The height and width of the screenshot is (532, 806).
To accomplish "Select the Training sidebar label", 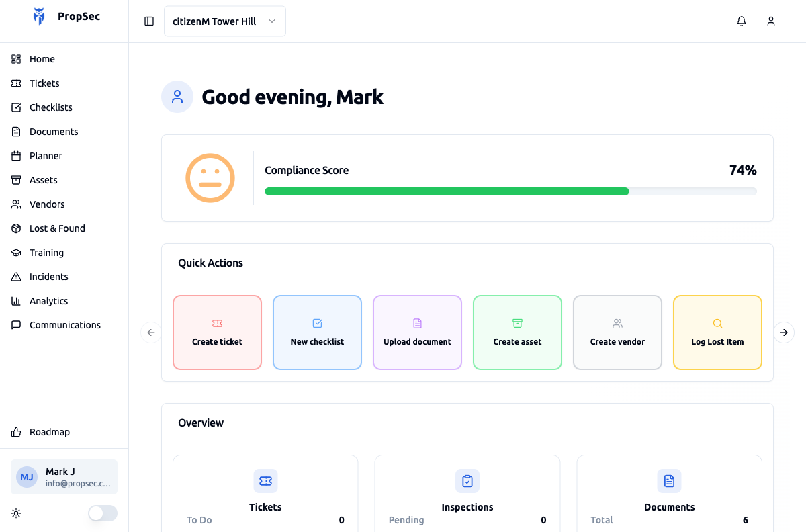I will [46, 253].
